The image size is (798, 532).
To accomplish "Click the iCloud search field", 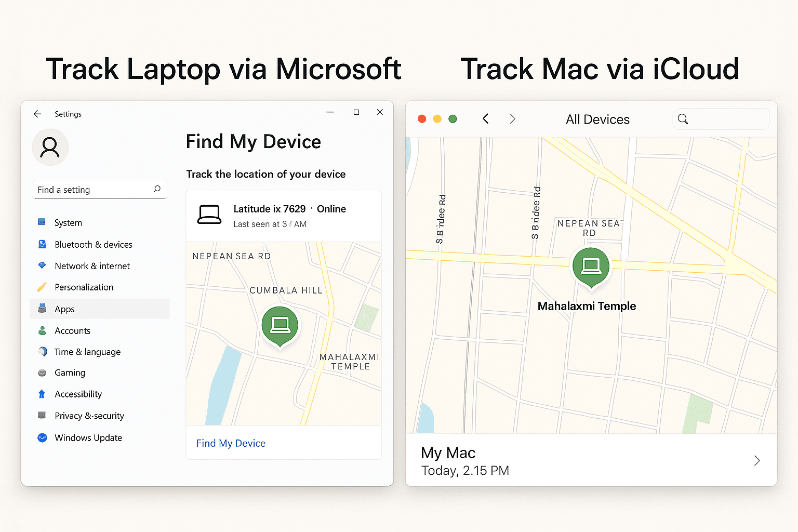I will tap(721, 119).
